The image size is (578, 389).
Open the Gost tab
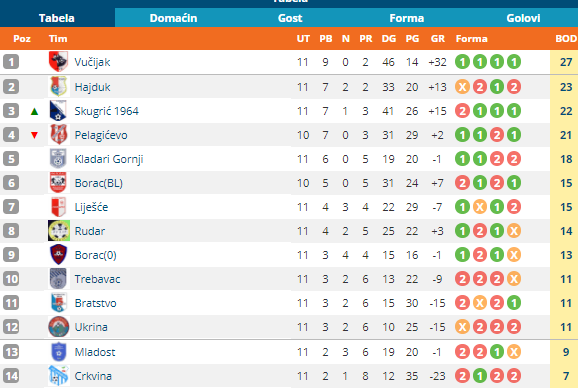tap(290, 18)
